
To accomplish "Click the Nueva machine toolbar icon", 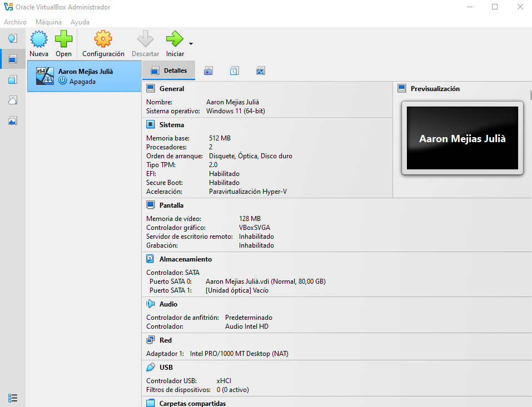I will point(39,40).
